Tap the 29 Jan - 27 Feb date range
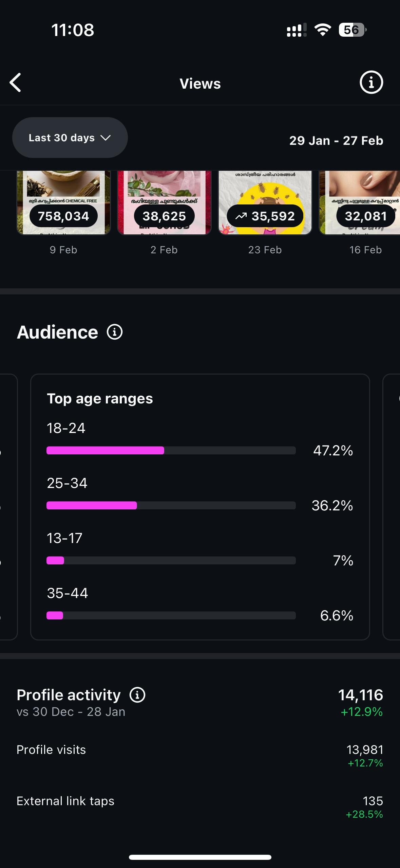Viewport: 400px width, 868px height. 336,141
